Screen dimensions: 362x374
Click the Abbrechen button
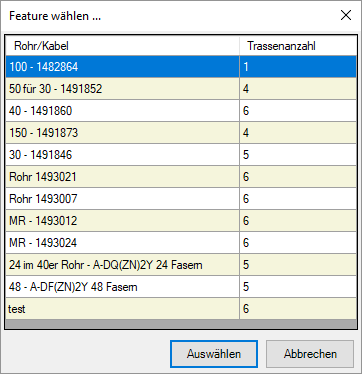coord(310,354)
